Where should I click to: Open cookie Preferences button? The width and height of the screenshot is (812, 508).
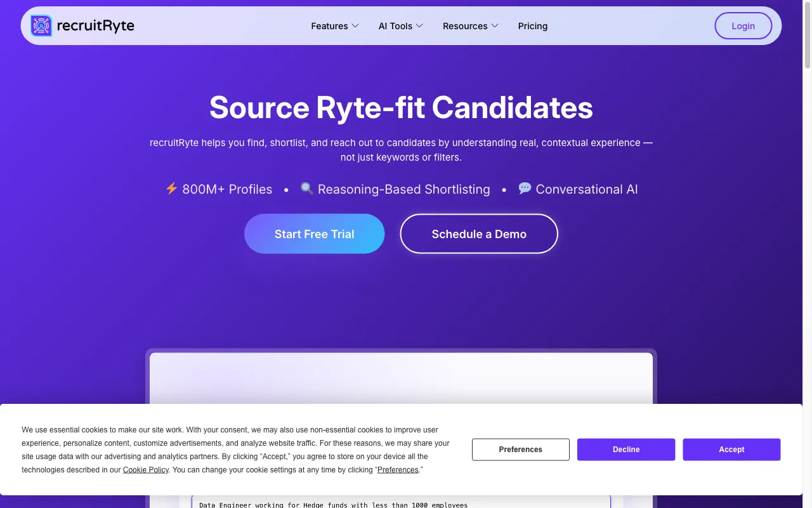pos(521,450)
